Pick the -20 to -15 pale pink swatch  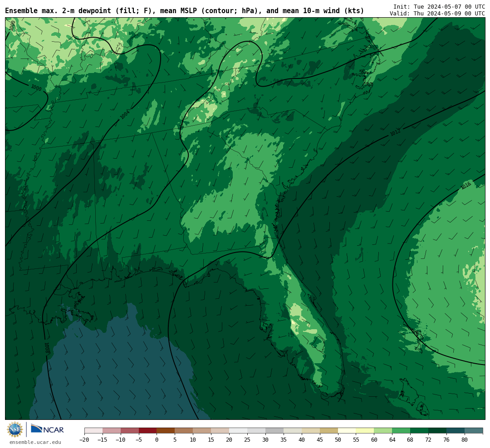(93, 431)
